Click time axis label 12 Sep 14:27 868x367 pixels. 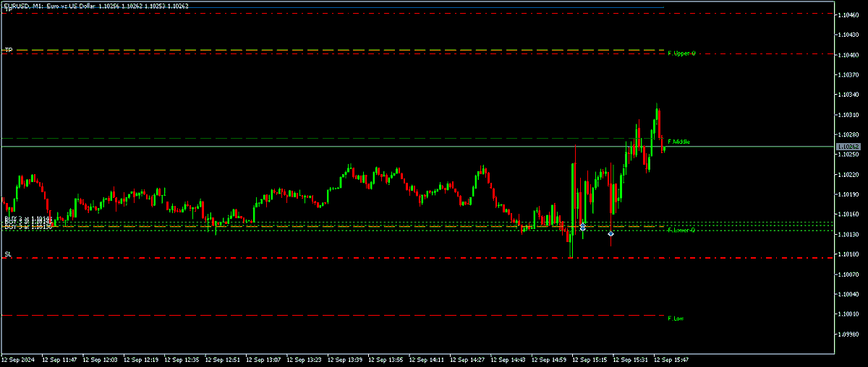[468, 359]
